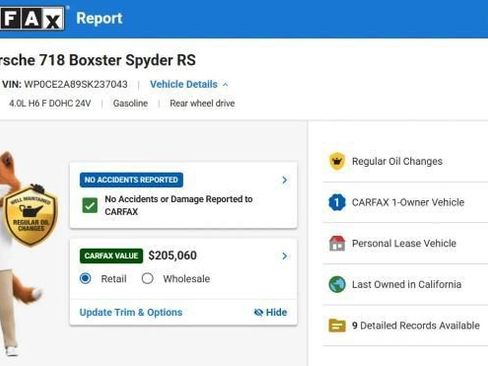Open Update Trim & Options link

click(x=131, y=312)
